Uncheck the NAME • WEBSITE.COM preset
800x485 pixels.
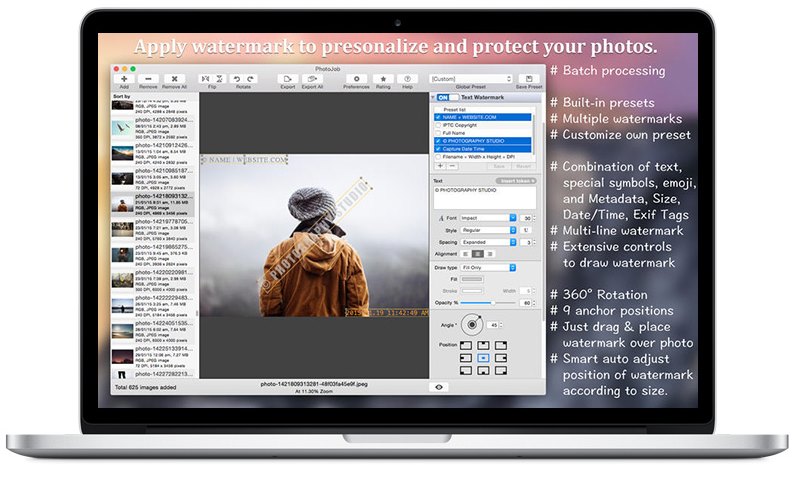point(438,117)
